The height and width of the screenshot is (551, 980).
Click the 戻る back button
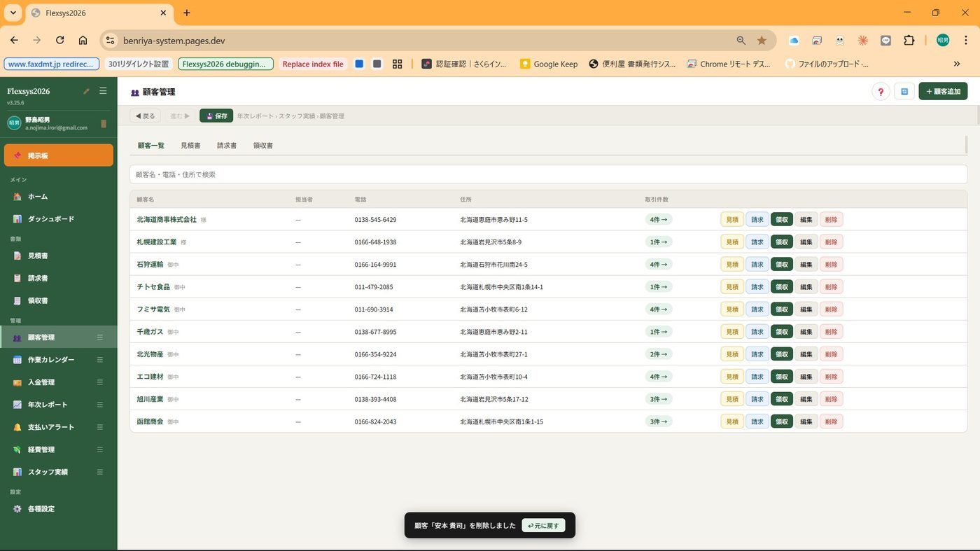[x=145, y=116]
